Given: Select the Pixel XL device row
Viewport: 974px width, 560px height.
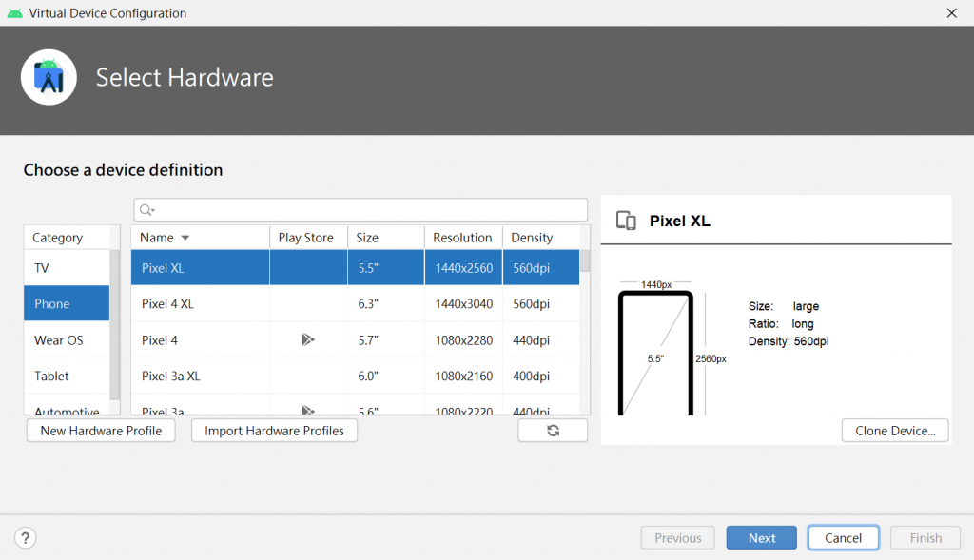Looking at the screenshot, I should tap(356, 267).
